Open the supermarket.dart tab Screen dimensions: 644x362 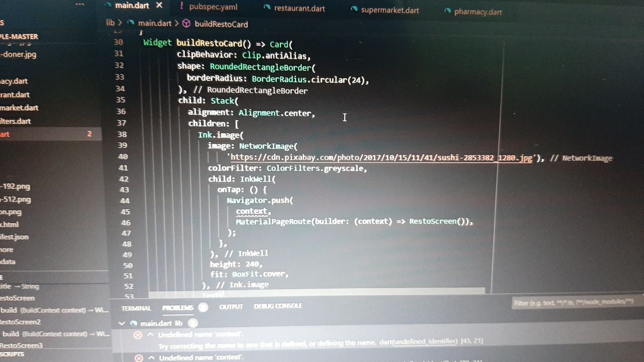[390, 10]
